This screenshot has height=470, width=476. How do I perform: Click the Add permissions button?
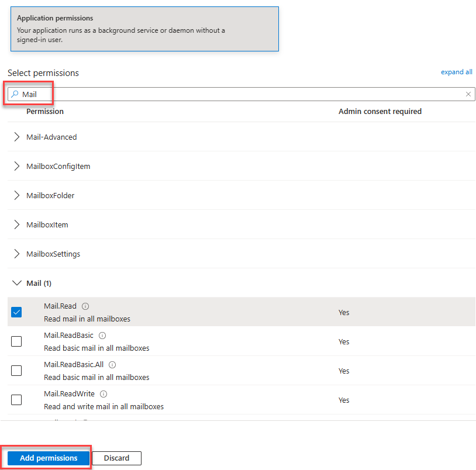pyautogui.click(x=49, y=458)
